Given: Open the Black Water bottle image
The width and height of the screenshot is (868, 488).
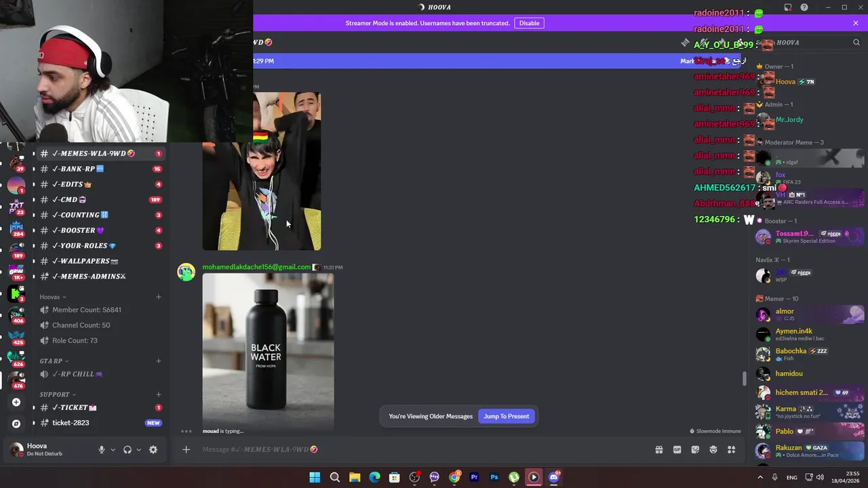Looking at the screenshot, I should pos(268,351).
